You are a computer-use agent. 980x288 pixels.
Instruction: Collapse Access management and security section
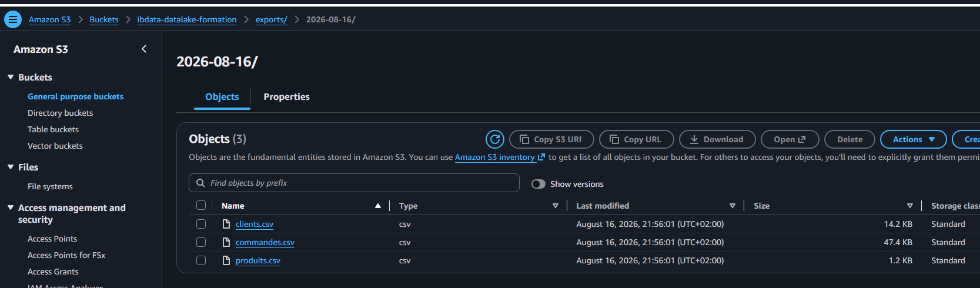tap(11, 207)
